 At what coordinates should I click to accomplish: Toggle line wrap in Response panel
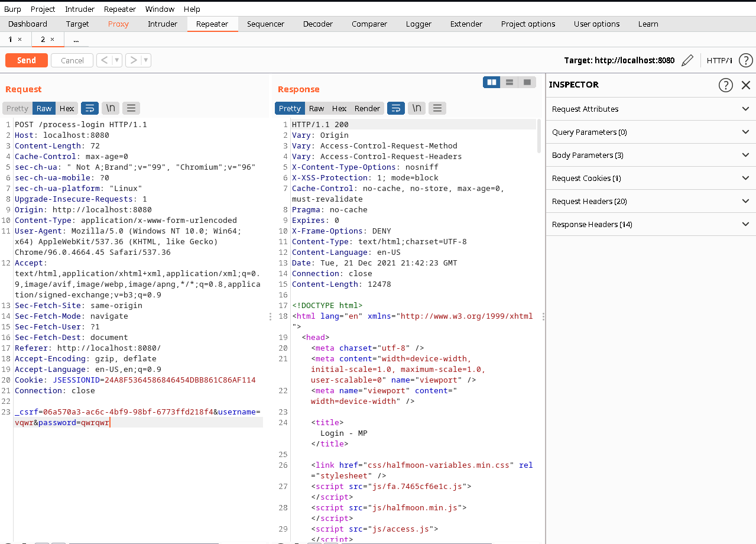[x=396, y=108]
